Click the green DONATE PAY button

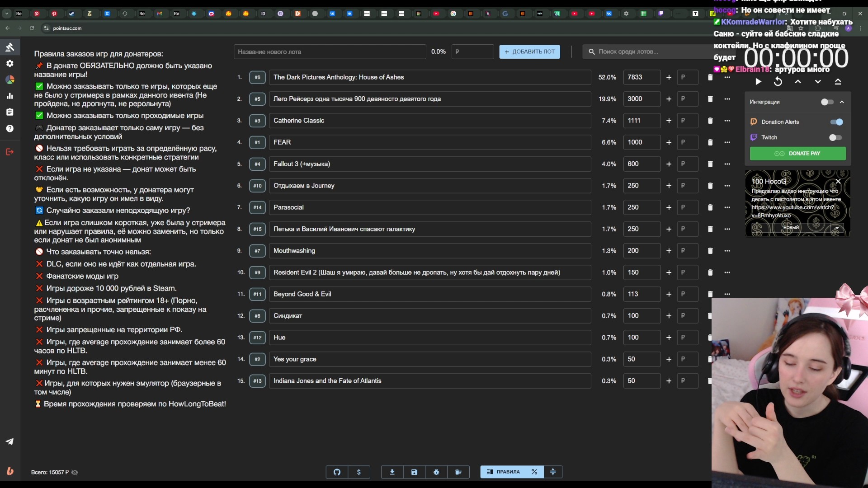[797, 154]
